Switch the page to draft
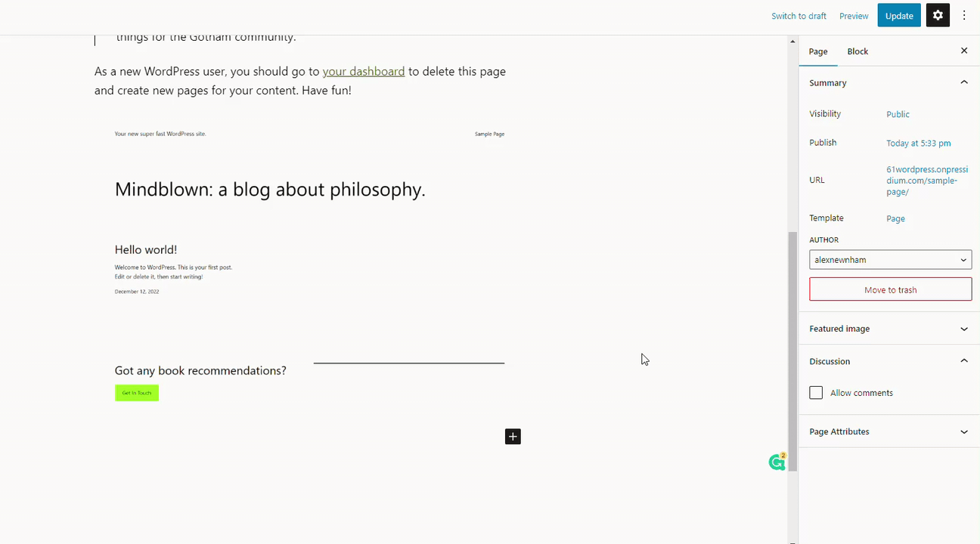Viewport: 980px width, 544px height. tap(799, 16)
